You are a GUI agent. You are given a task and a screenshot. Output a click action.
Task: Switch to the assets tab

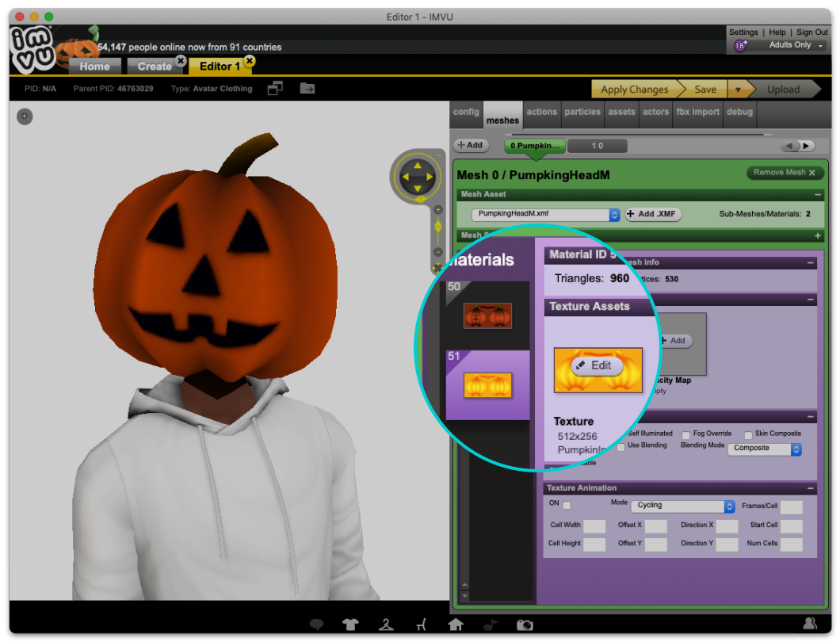click(x=621, y=112)
